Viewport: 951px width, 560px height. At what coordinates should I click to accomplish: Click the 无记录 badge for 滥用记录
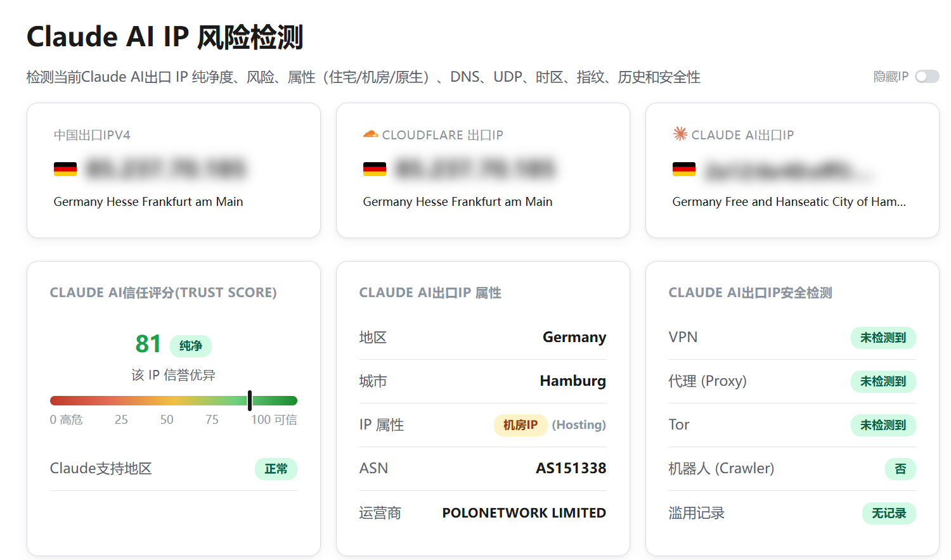coord(889,513)
